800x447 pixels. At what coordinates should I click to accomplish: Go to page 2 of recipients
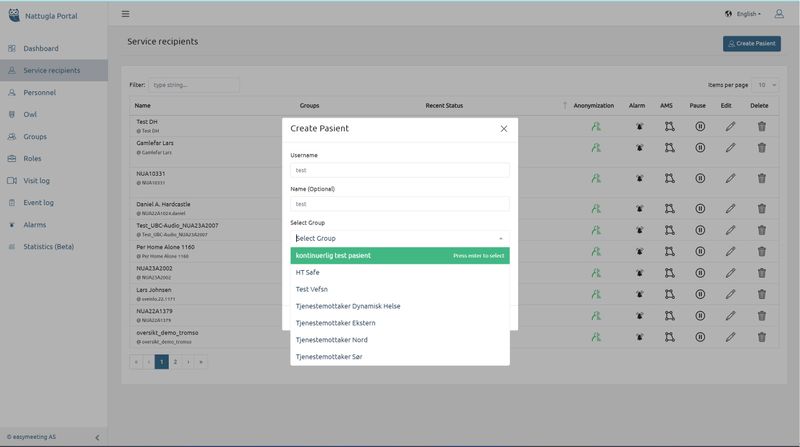point(175,361)
